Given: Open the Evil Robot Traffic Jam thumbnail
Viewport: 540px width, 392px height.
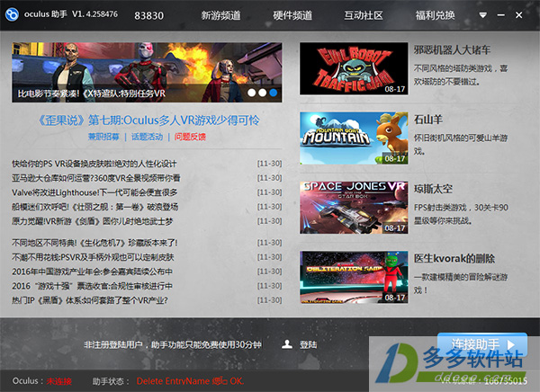Looking at the screenshot, I should click(354, 68).
